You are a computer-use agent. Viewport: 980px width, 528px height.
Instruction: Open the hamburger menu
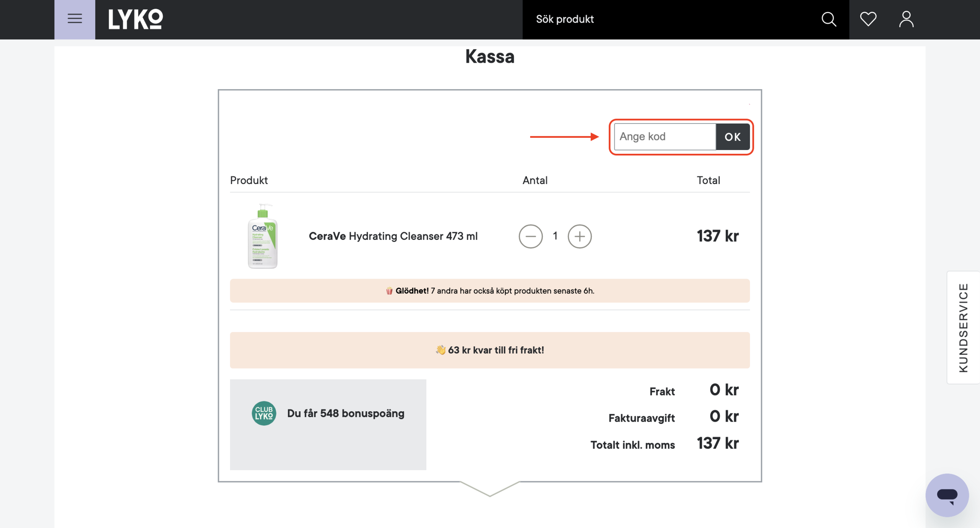point(75,19)
